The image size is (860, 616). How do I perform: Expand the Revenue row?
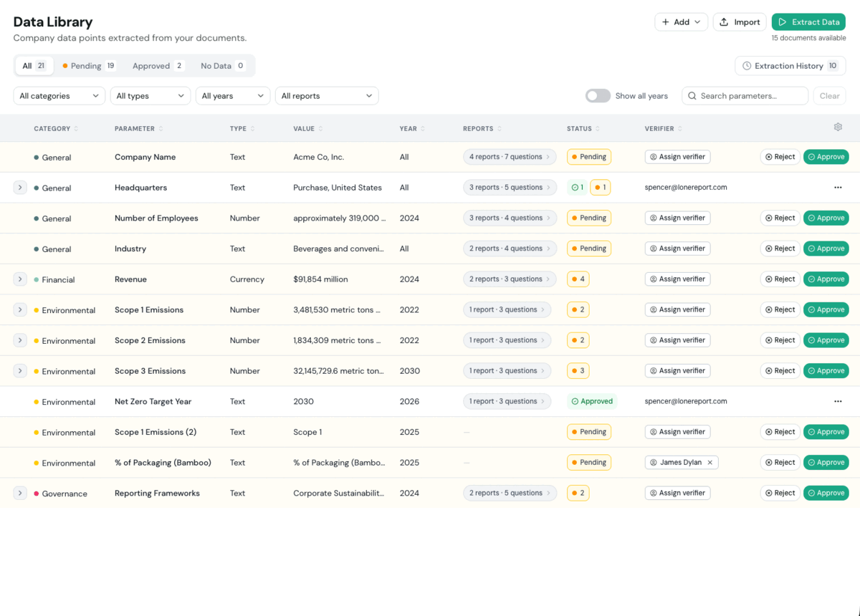pyautogui.click(x=20, y=279)
